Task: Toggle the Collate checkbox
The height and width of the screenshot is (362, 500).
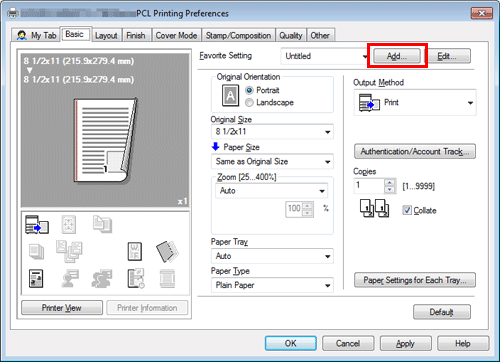Action: coord(407,210)
